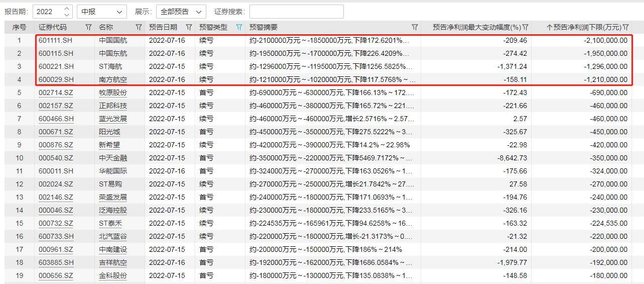Open stock code link 603885.SH

(x=56, y=262)
